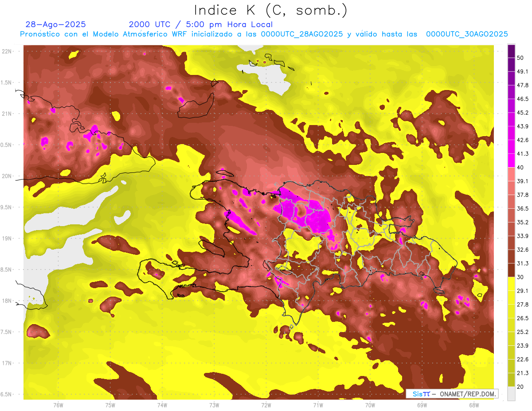Click the 22N latitude axis label
The width and height of the screenshot is (532, 411).
tap(7, 51)
